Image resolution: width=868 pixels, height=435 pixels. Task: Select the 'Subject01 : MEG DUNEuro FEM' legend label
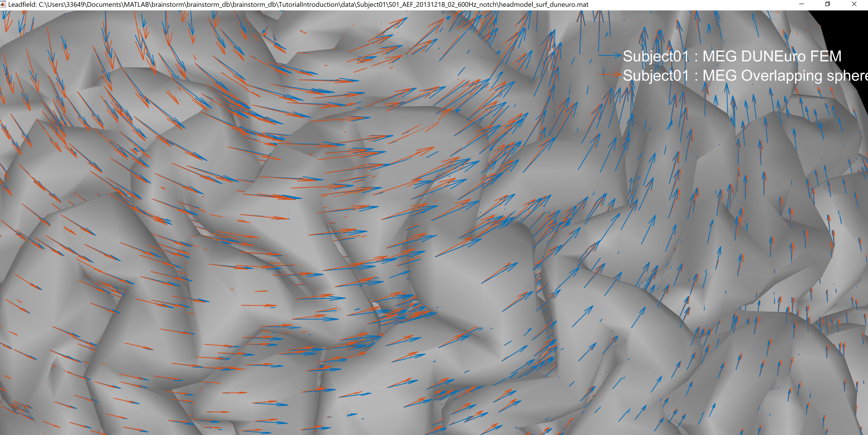click(732, 56)
